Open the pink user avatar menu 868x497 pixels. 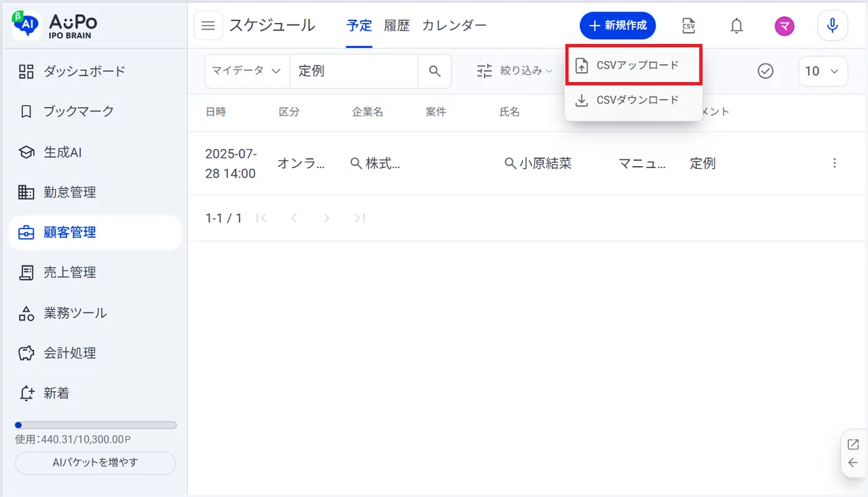click(x=785, y=26)
